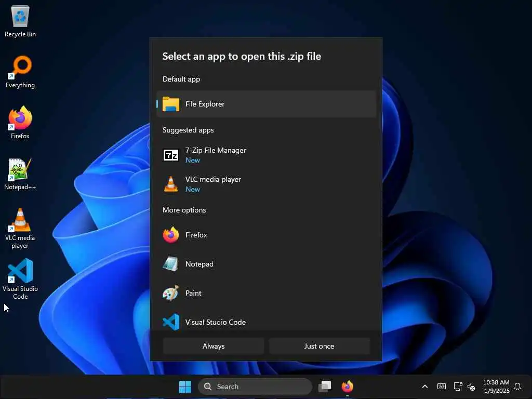
Task: Click the Visual Studio Code label in dialog
Action: (216, 322)
